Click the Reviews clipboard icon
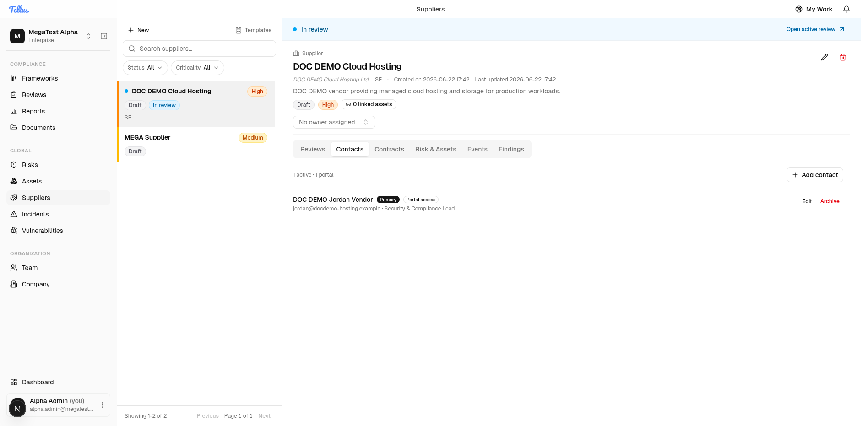The image size is (868, 426). click(x=14, y=95)
